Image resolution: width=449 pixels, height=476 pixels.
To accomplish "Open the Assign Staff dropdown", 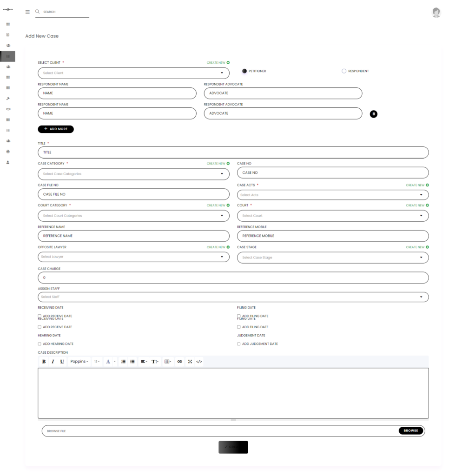I will (233, 297).
